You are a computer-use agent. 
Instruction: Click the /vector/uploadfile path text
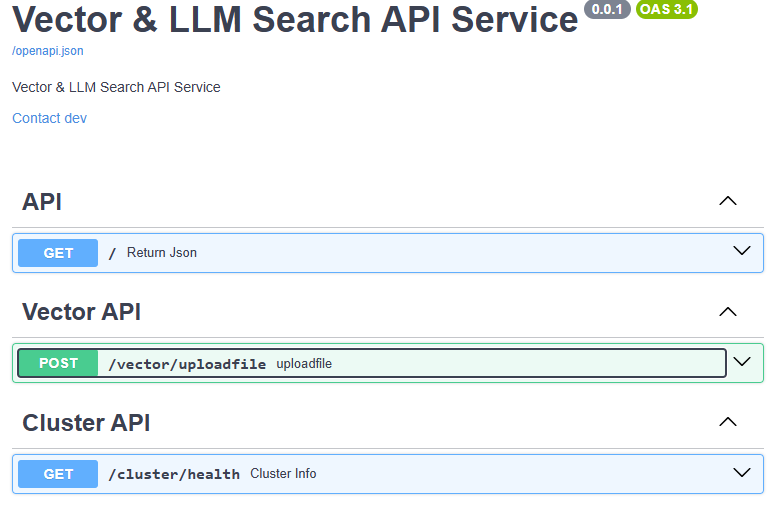[187, 364]
